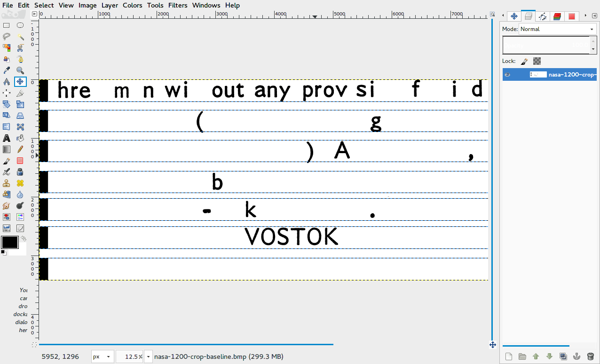The width and height of the screenshot is (600, 364).
Task: Duplicate the current layer
Action: 563,356
